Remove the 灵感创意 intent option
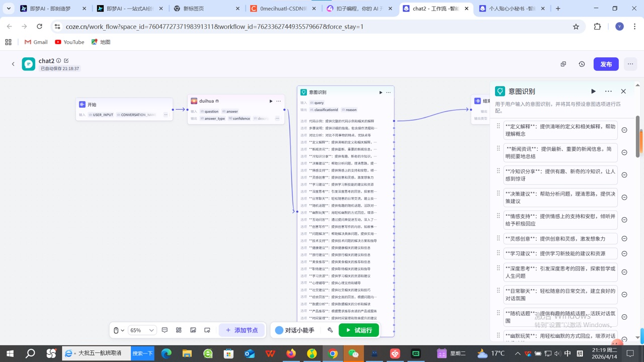 coord(624,239)
